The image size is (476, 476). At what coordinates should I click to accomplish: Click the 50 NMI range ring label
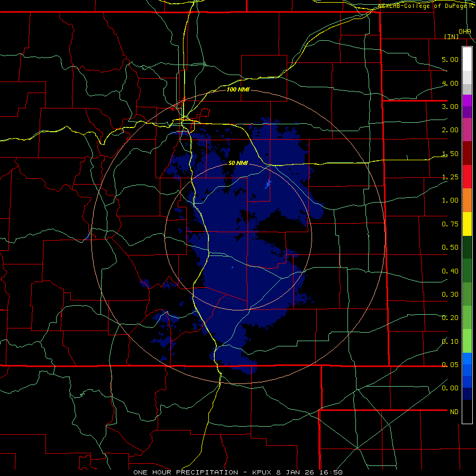[238, 163]
